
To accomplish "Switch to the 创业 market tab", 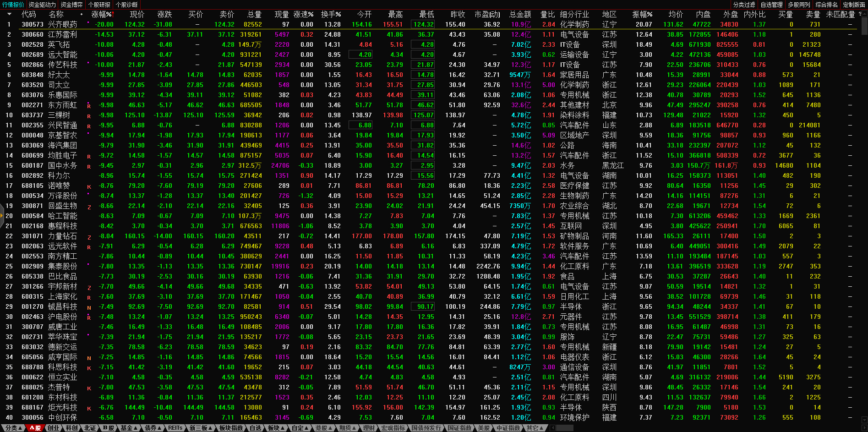I will (54, 428).
